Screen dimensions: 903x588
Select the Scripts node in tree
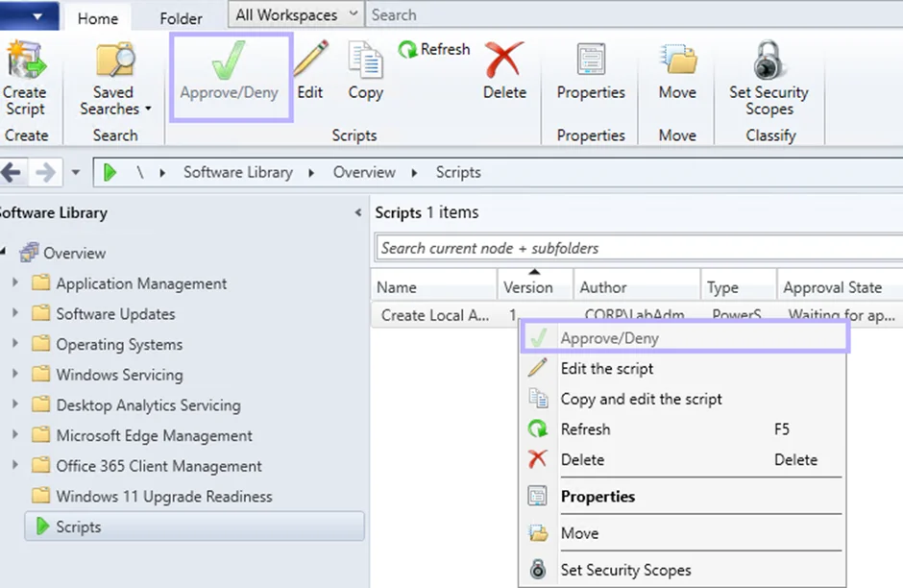194,527
